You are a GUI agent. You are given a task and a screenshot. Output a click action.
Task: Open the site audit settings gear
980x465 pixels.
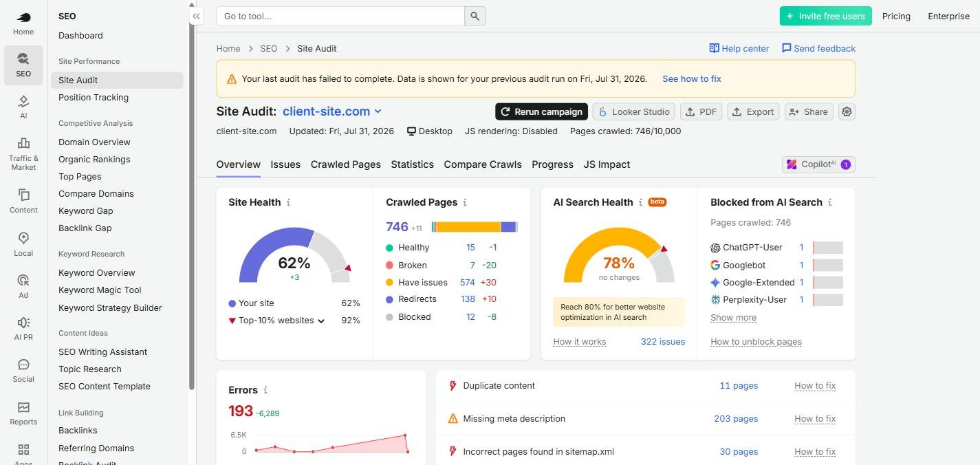[847, 111]
